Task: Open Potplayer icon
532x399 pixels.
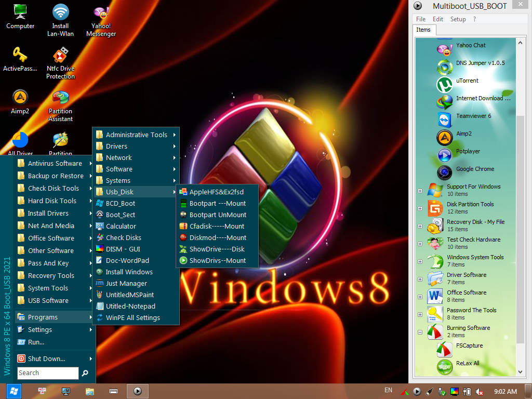Action: coord(444,155)
